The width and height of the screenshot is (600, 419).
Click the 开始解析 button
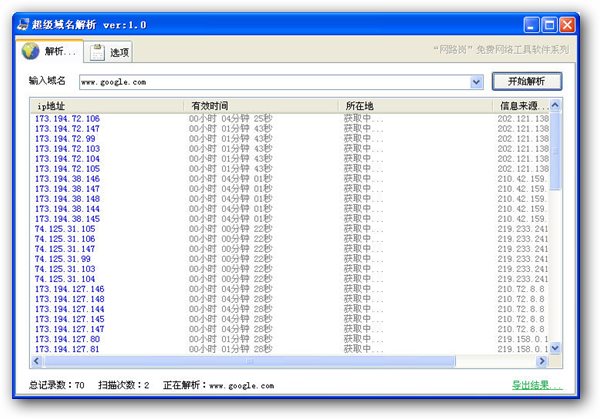pyautogui.click(x=527, y=82)
